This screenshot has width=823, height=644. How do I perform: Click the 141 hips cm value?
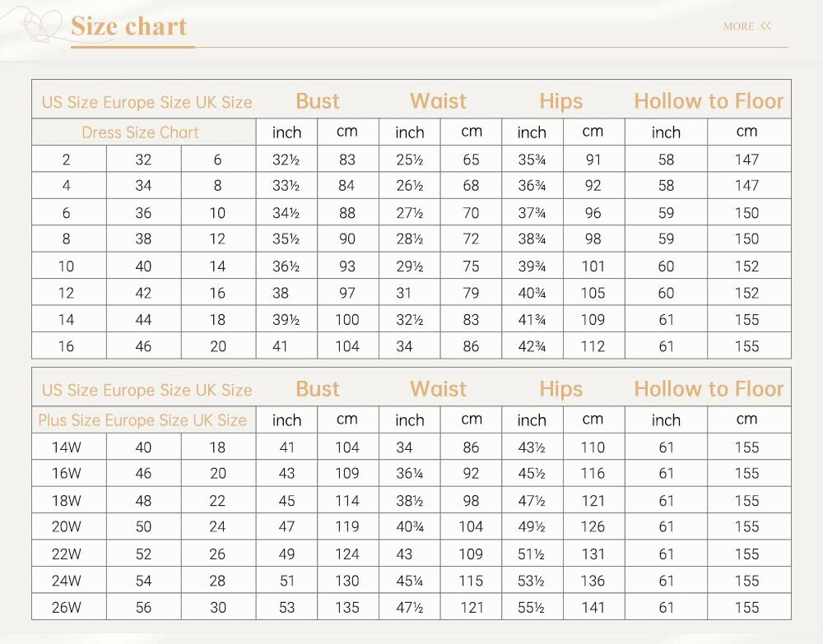point(593,608)
